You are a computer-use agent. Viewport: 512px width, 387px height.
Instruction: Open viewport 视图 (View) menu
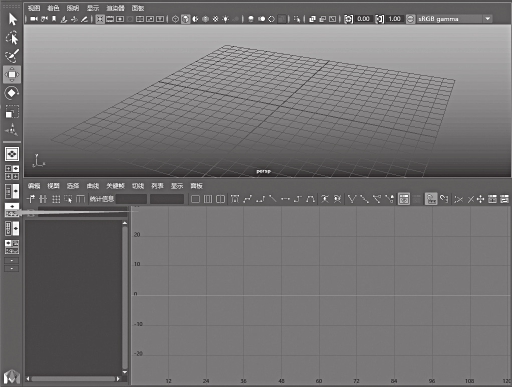point(34,8)
